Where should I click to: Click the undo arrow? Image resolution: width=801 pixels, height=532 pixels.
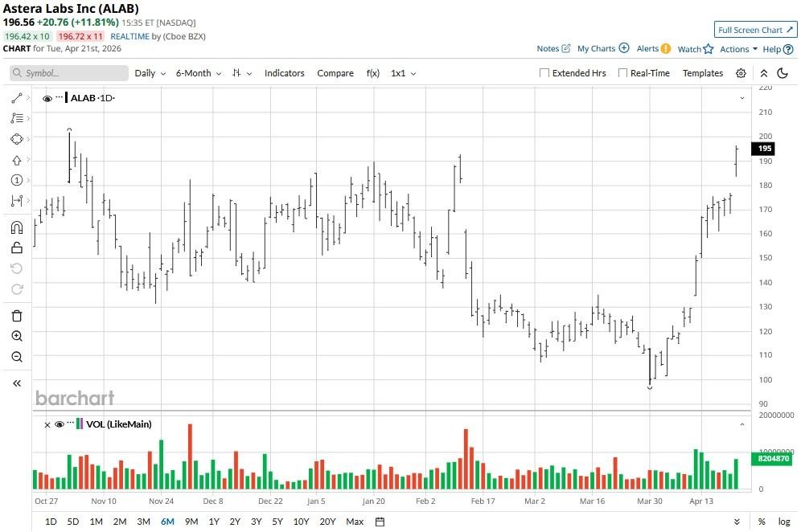[17, 268]
